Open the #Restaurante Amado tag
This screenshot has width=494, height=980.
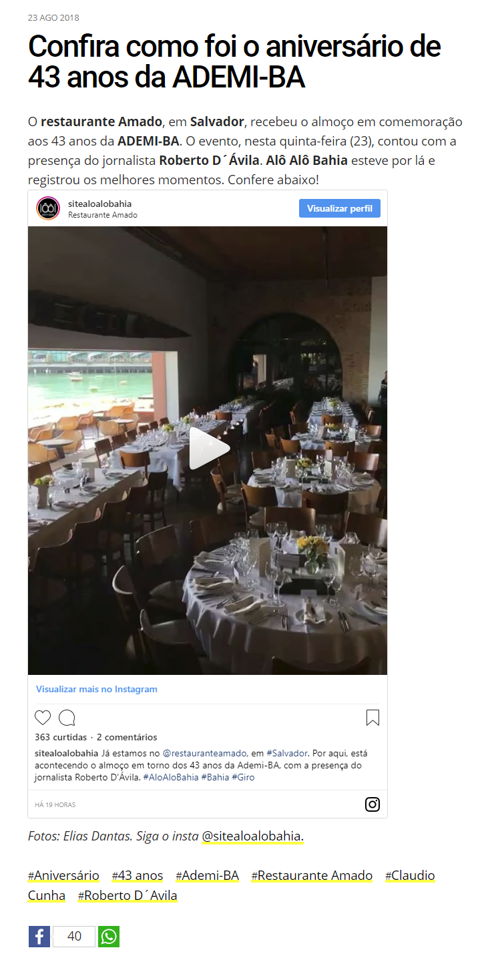(x=312, y=875)
